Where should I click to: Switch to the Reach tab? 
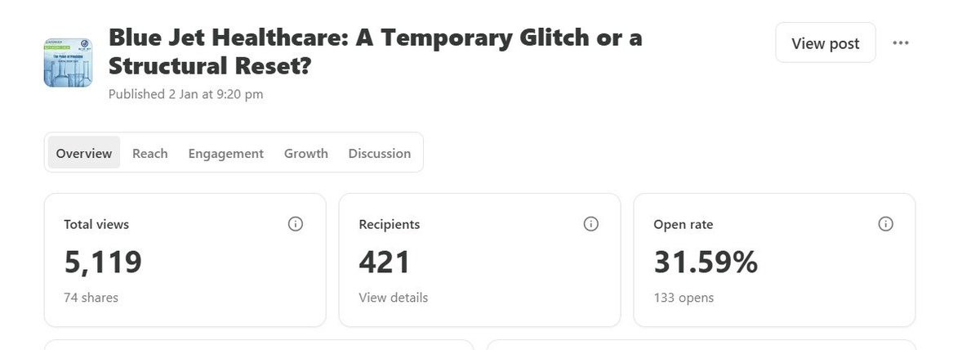pos(150,153)
